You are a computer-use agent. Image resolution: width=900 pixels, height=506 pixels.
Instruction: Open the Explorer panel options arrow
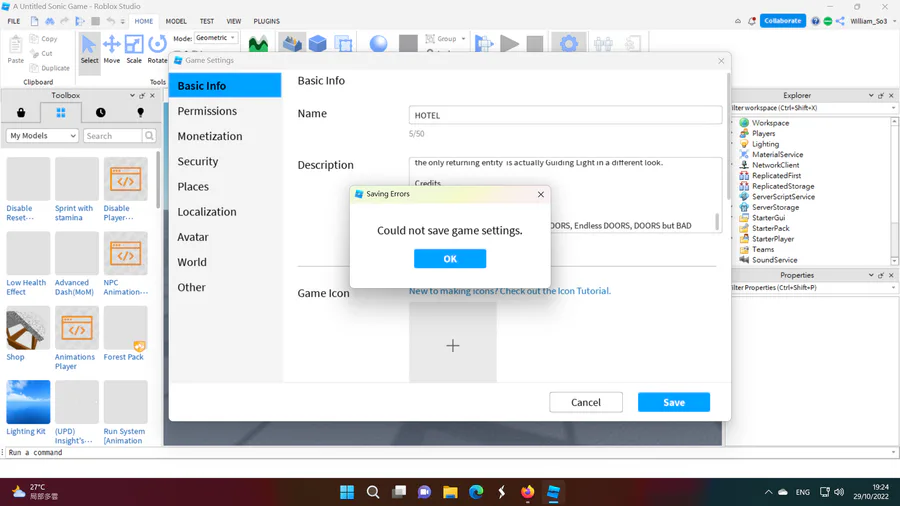[x=871, y=95]
